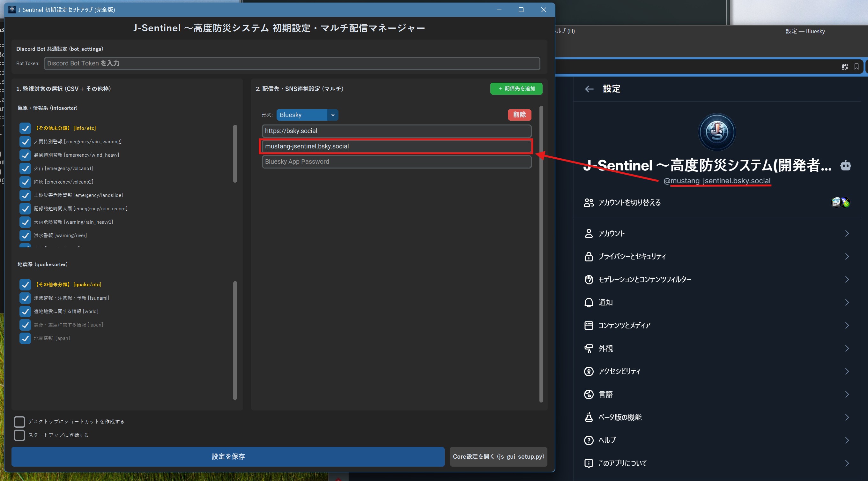Uncheck the 火山 volcano1 checkbox

coord(25,168)
